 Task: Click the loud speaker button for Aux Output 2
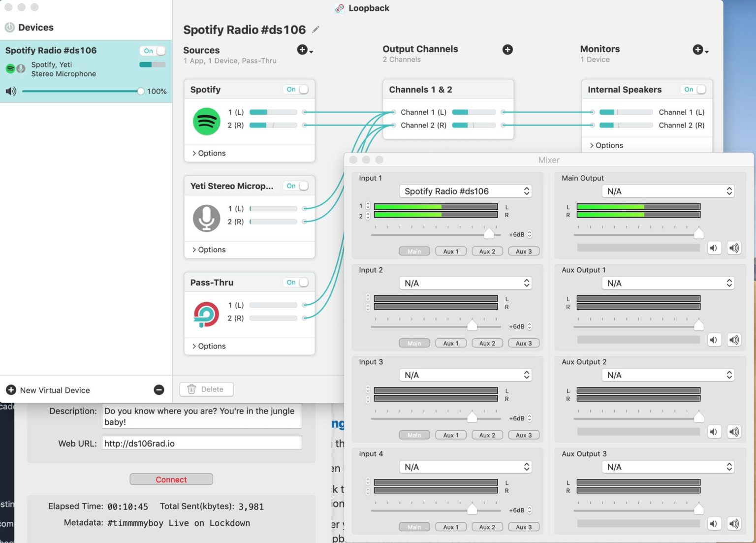[734, 432]
